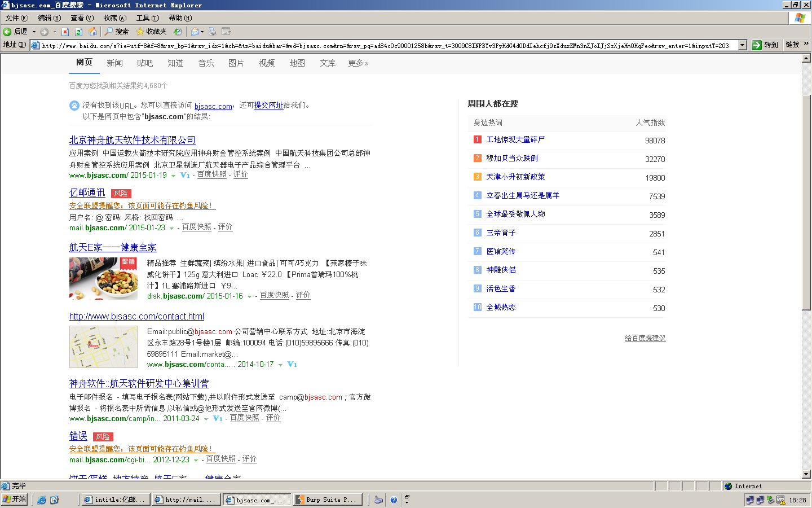
Task: Open the www.bjsasc.com/contact.html result link
Action: pyautogui.click(x=136, y=316)
